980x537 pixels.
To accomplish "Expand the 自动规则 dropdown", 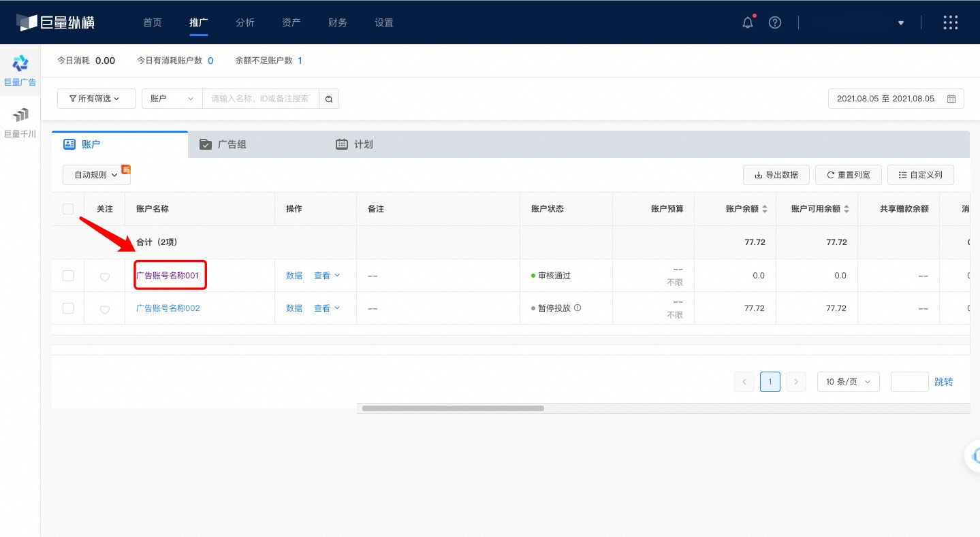I will point(94,174).
